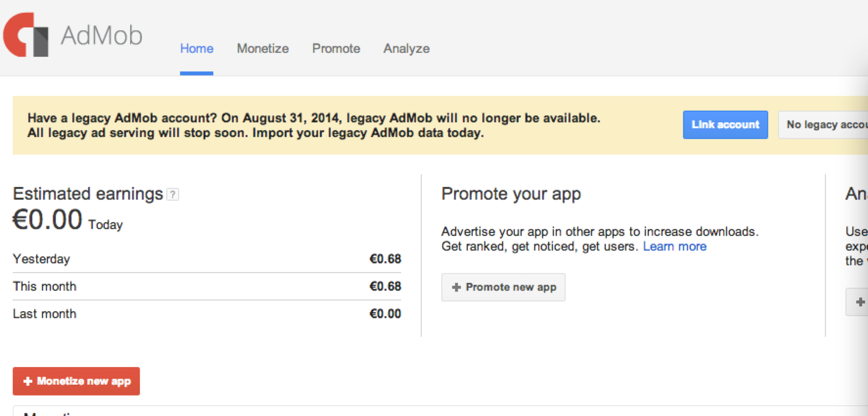Go to the Promote tab
868x416 pixels.
(336, 48)
